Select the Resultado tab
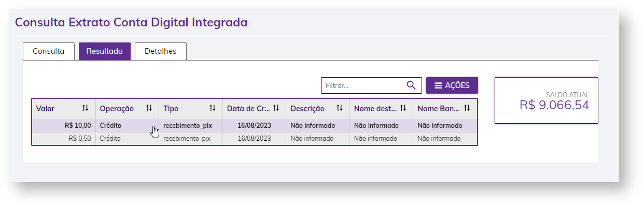Image resolution: width=644 pixels, height=207 pixels. 104,51
